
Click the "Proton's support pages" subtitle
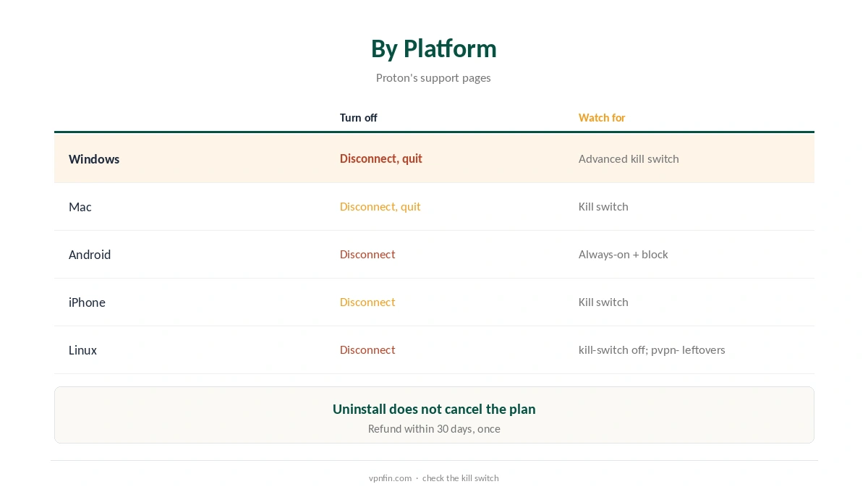click(x=433, y=77)
